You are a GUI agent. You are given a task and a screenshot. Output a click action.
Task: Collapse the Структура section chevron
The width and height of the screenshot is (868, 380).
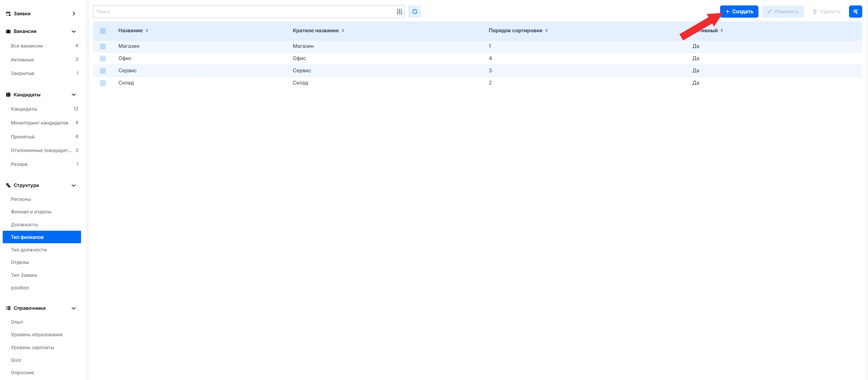(x=74, y=185)
